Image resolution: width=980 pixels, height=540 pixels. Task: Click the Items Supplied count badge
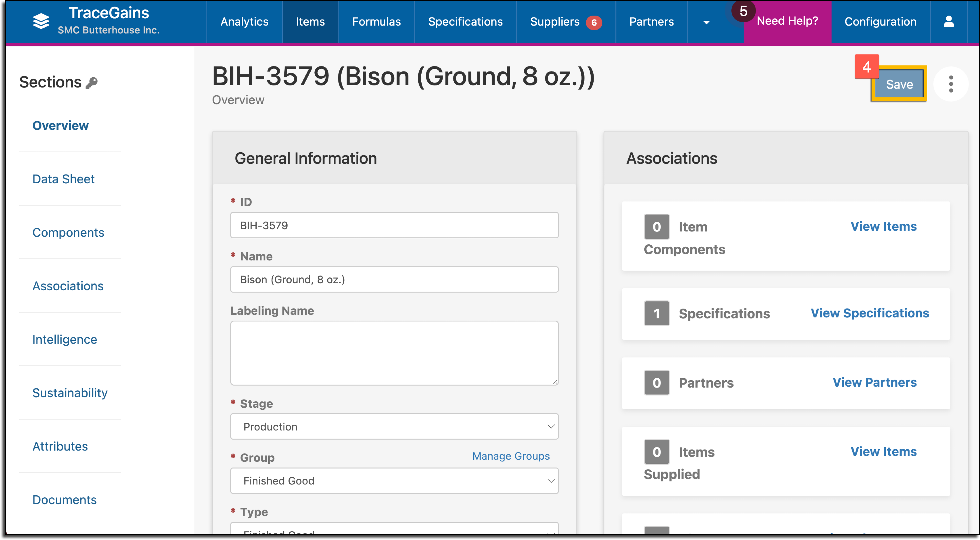point(657,452)
